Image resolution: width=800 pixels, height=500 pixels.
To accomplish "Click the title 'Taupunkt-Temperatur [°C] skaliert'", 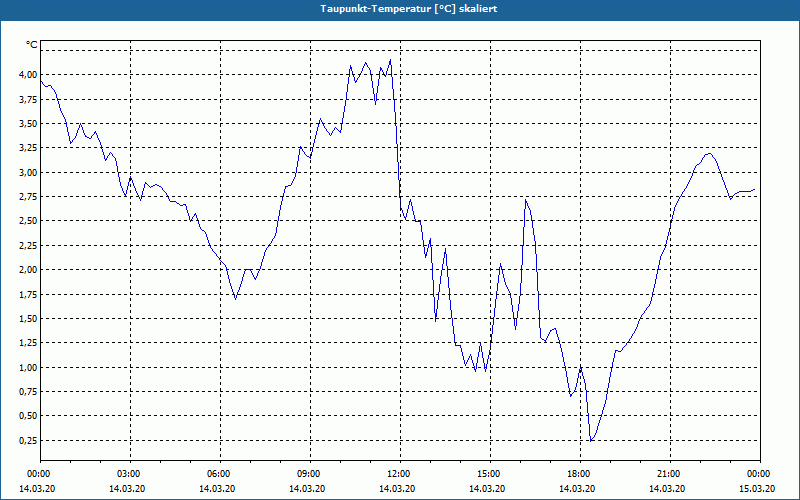I will [x=409, y=9].
